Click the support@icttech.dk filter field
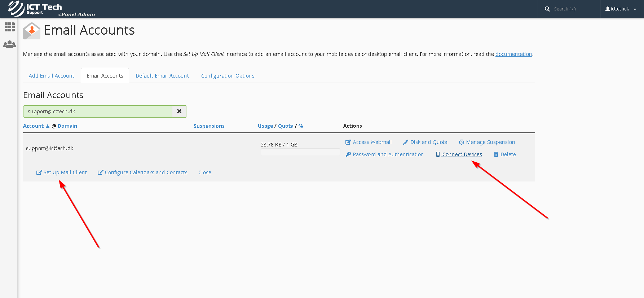This screenshot has width=644, height=298. click(98, 111)
